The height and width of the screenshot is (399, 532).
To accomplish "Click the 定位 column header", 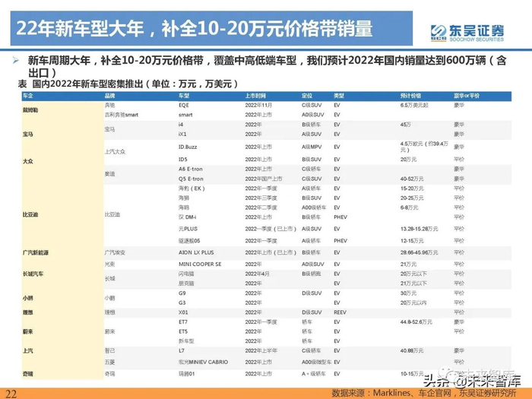I will tap(307, 96).
